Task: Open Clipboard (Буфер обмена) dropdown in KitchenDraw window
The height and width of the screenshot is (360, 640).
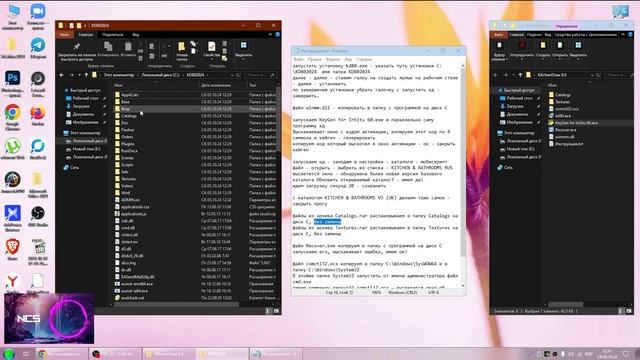Action: [499, 51]
